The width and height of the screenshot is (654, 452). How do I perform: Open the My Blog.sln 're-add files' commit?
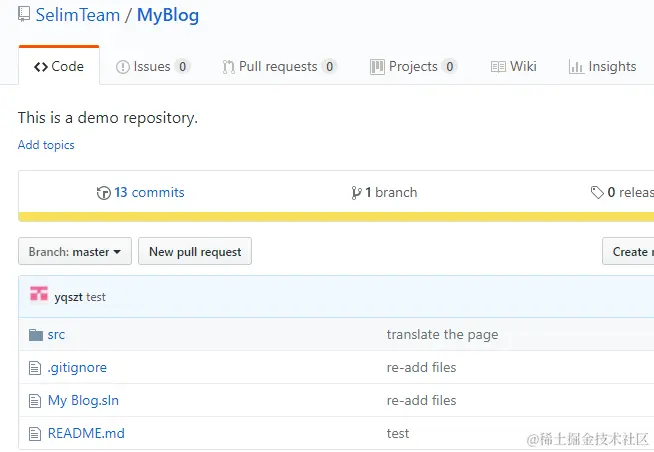(x=422, y=400)
